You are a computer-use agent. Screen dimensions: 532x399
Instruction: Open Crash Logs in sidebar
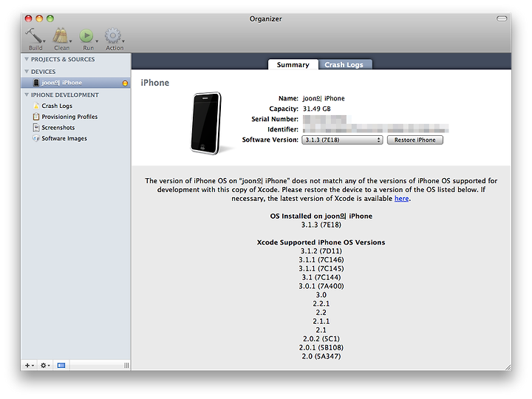click(x=57, y=106)
